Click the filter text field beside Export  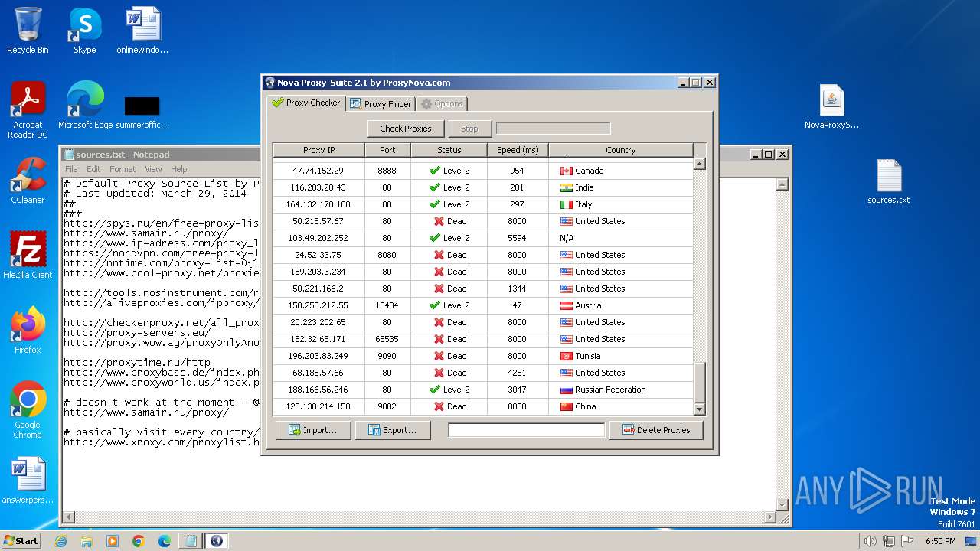[526, 430]
